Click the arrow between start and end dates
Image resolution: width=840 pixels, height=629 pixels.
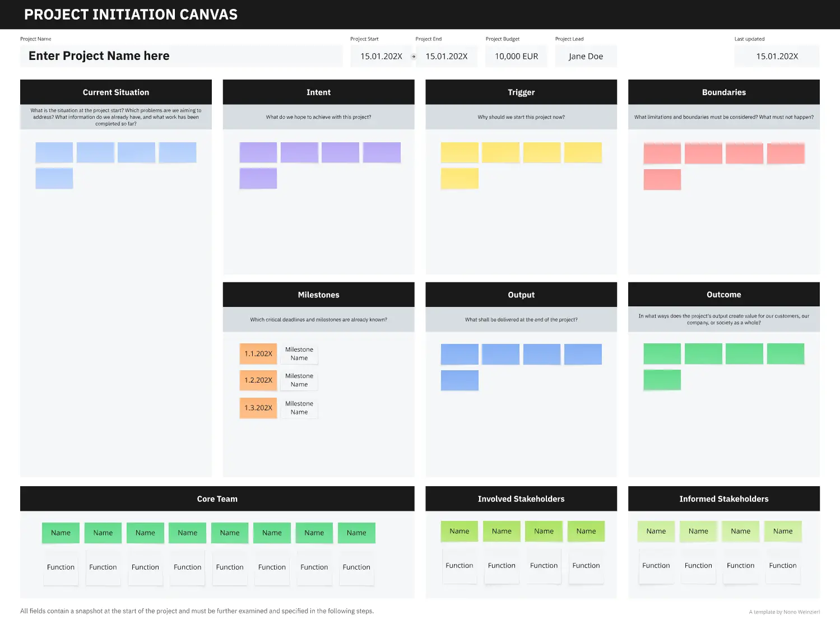[x=414, y=57]
